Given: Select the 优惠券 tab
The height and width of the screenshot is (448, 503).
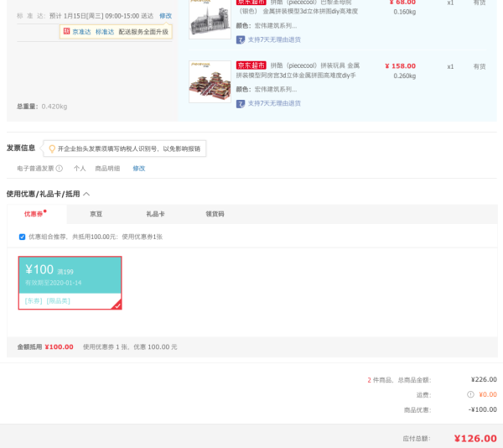Looking at the screenshot, I should tap(37, 214).
